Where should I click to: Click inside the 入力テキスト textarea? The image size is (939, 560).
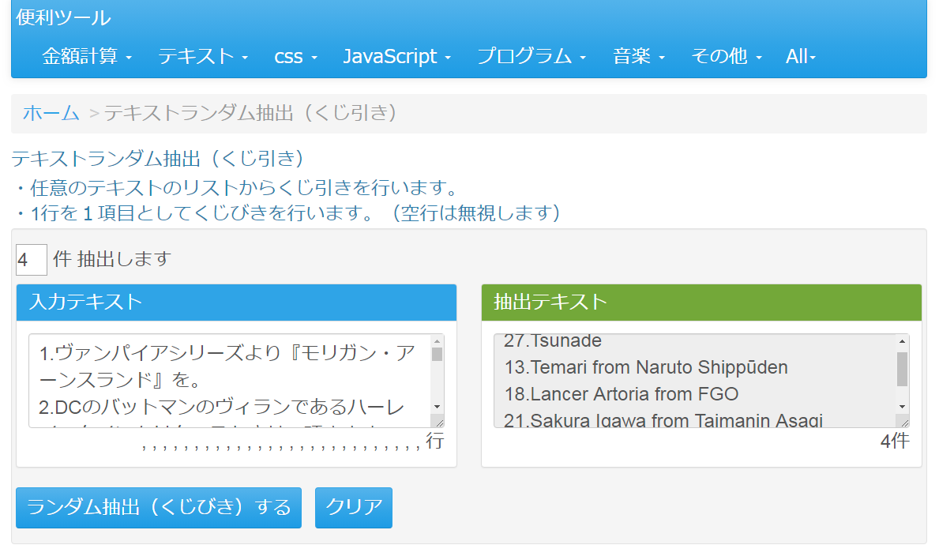[229, 381]
